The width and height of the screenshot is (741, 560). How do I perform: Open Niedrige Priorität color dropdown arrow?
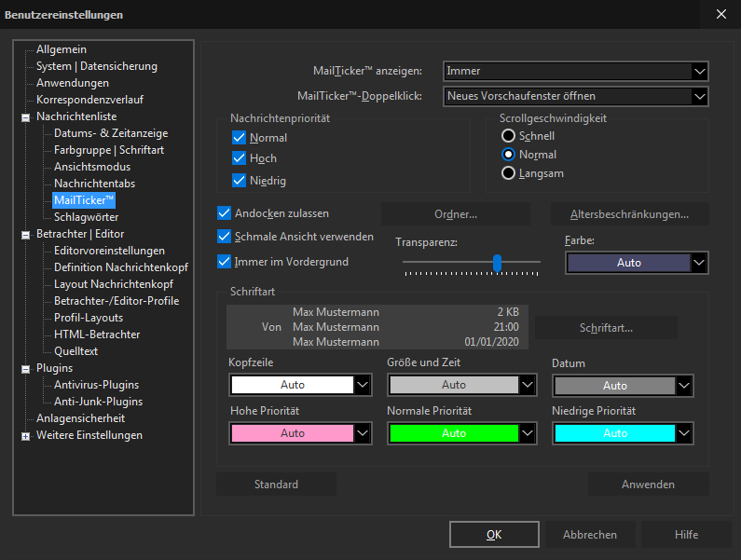pos(684,433)
